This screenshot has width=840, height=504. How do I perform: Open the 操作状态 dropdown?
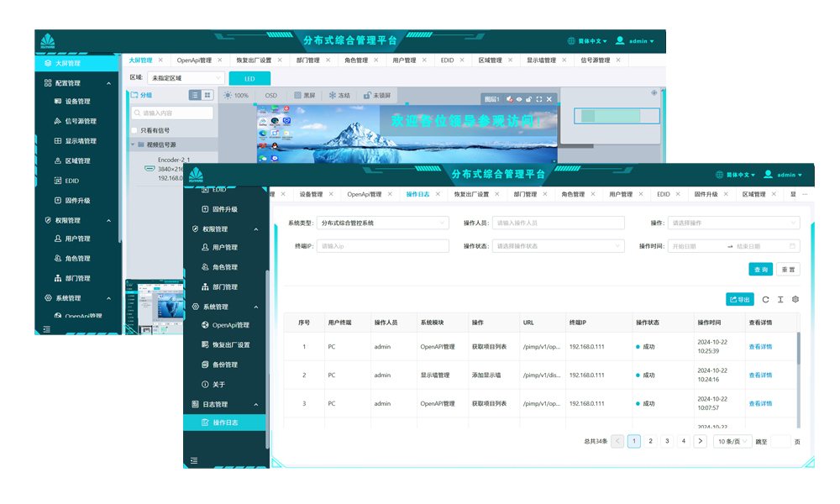pos(559,246)
